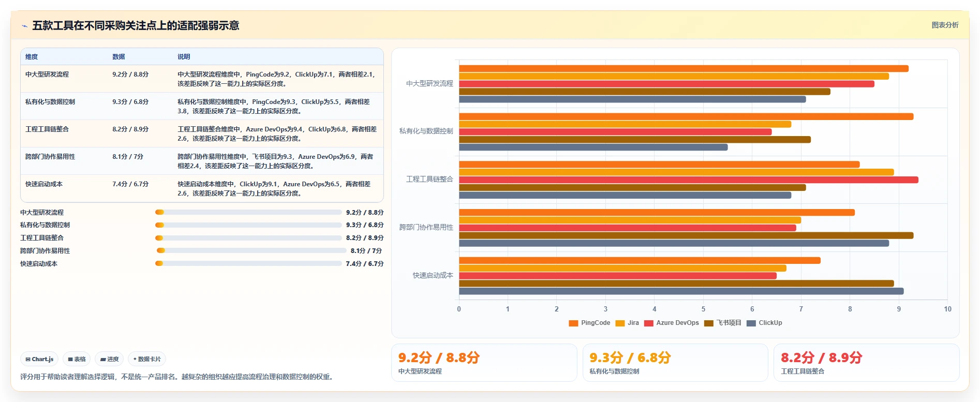Click 飞书项目 bar in 跨部门协作易用性 group
Image resolution: width=980 pixels, height=402 pixels.
(x=686, y=236)
